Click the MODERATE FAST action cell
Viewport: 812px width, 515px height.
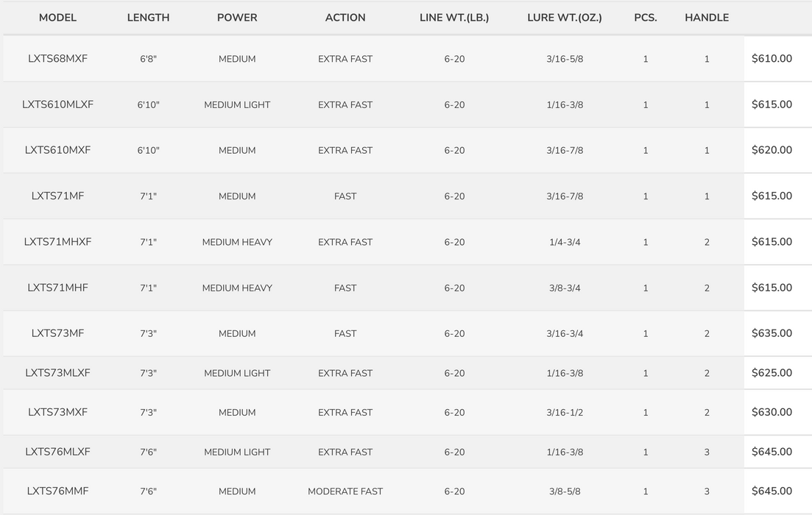(x=345, y=491)
